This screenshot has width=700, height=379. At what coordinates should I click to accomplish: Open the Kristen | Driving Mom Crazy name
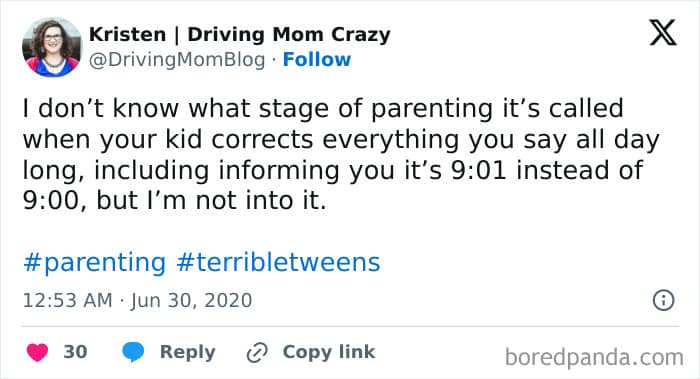pyautogui.click(x=240, y=34)
